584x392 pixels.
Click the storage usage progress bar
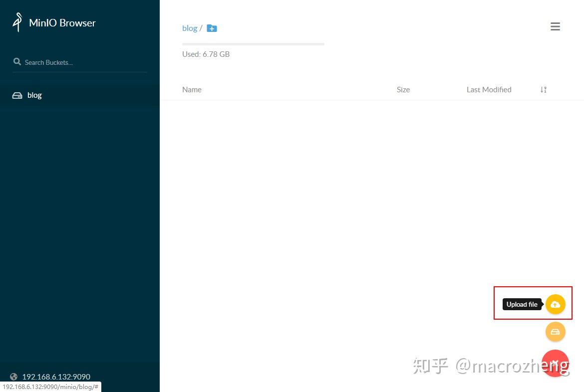tap(253, 44)
